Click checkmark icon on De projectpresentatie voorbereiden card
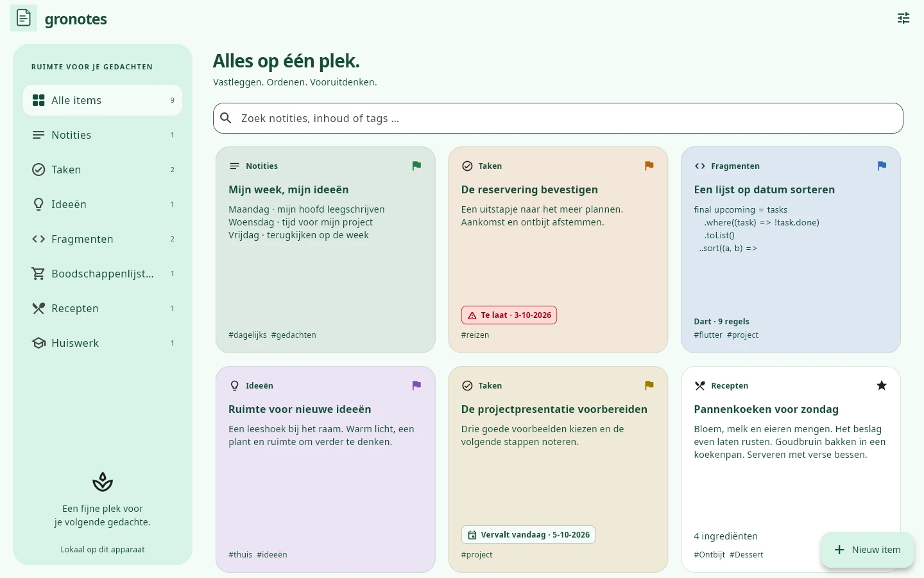 (467, 385)
